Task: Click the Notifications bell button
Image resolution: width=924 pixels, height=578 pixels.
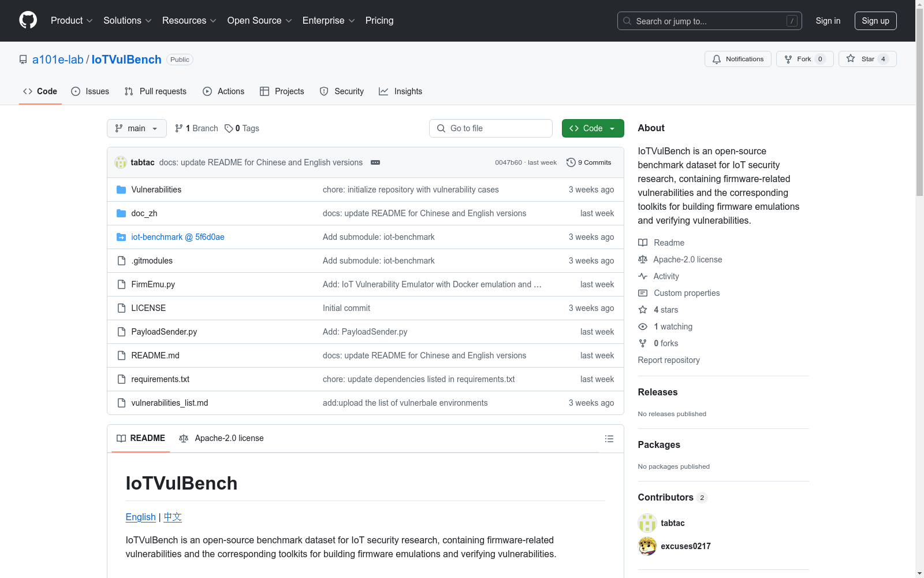Action: coord(737,59)
